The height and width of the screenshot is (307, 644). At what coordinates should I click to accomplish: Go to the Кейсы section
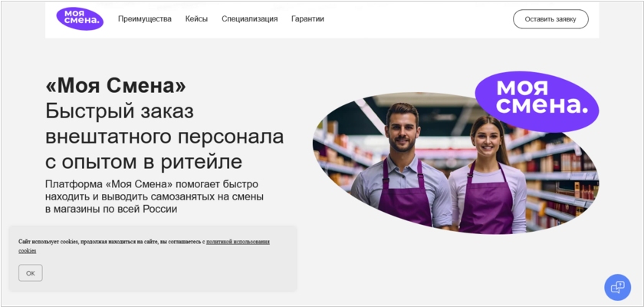pos(196,19)
